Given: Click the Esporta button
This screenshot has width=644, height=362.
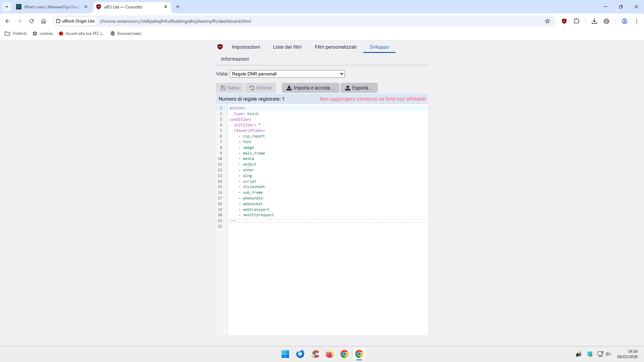Looking at the screenshot, I should click(359, 88).
